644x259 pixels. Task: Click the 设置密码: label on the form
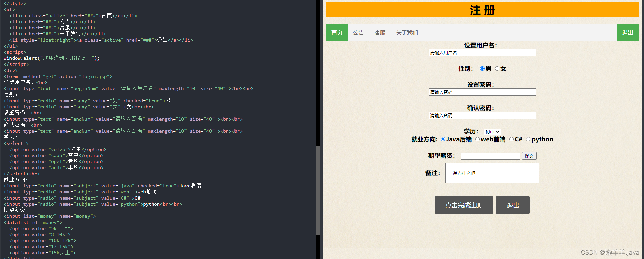tap(480, 85)
